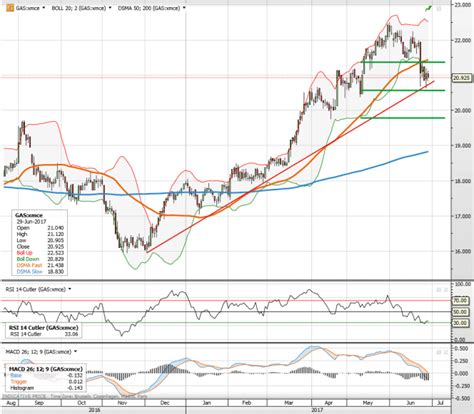Click the Sep month label on time axis
This screenshot has width=474, height=414.
[x=39, y=403]
